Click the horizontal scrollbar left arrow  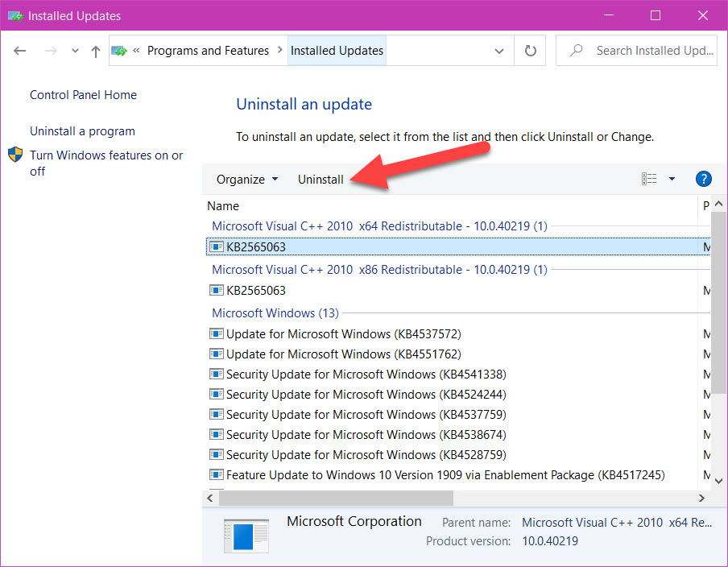210,499
